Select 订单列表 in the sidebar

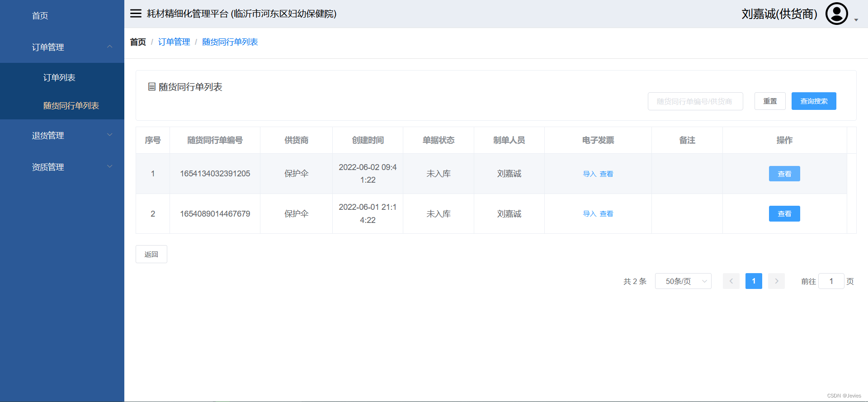pyautogui.click(x=62, y=77)
